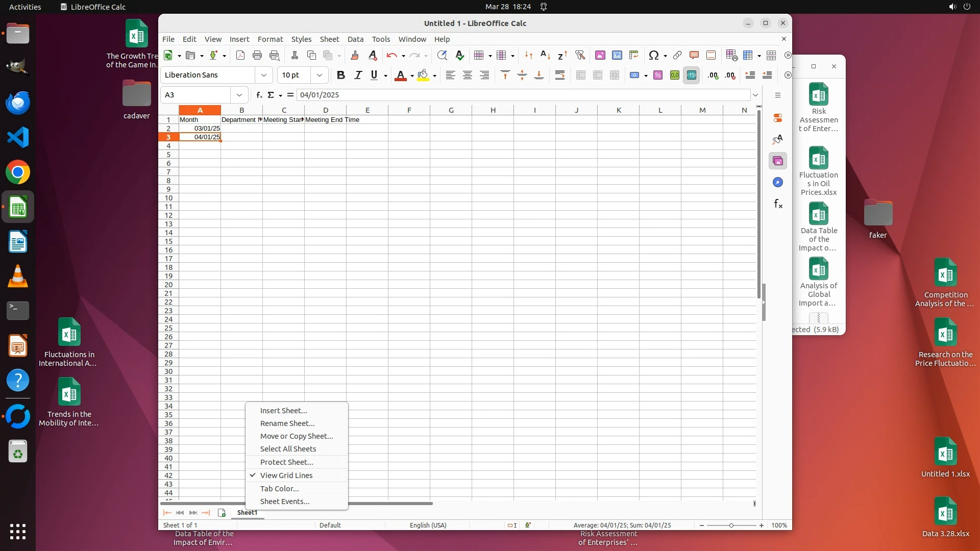The image size is (980, 551).
Task: Expand the Name Box dropdown for A3
Action: 239,95
